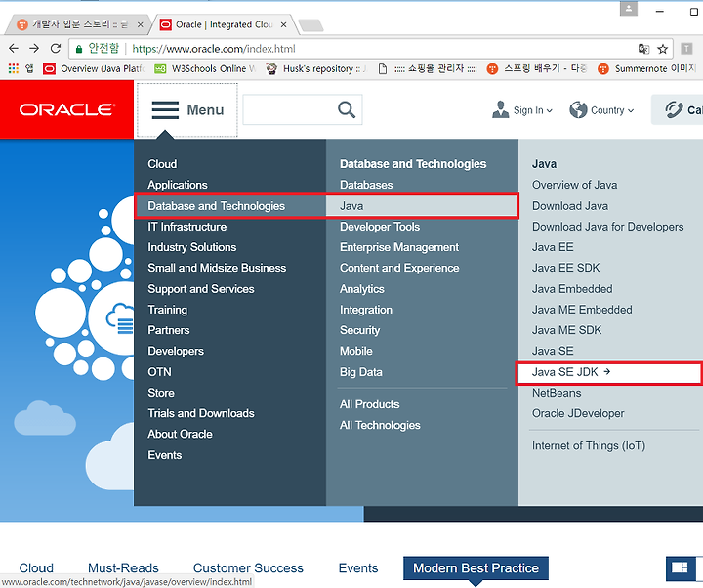Image resolution: width=703 pixels, height=588 pixels.
Task: Reload the page with the refresh icon
Action: click(56, 49)
